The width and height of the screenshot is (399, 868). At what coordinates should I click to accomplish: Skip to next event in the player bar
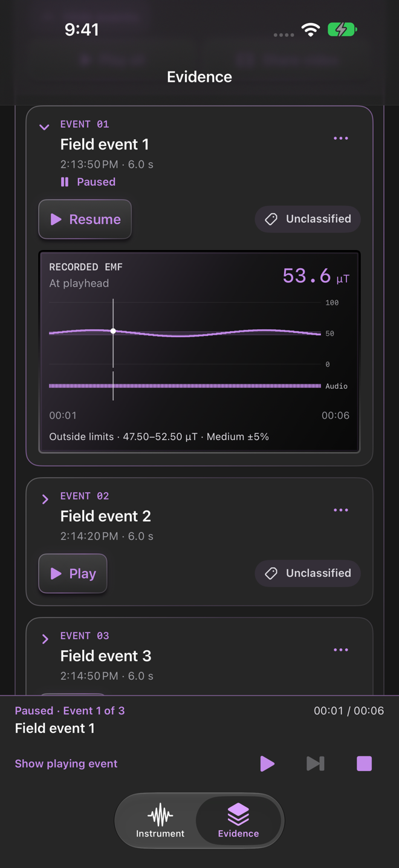point(316,763)
